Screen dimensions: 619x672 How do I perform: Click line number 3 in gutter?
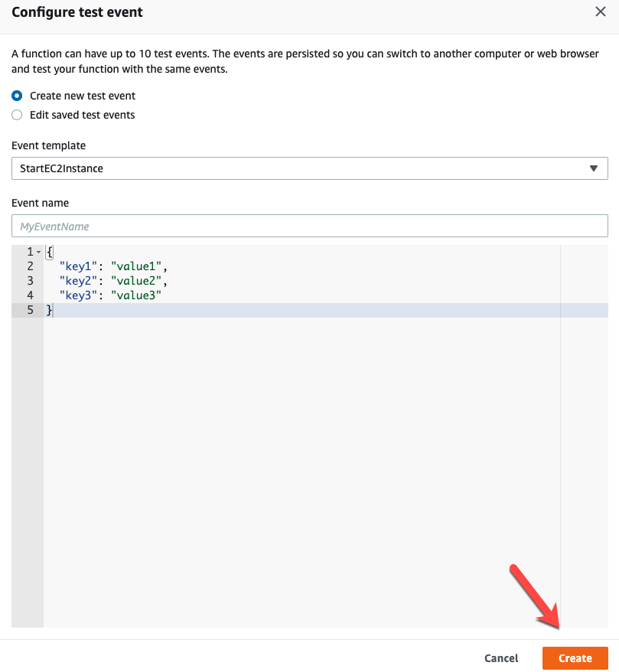[x=30, y=281]
